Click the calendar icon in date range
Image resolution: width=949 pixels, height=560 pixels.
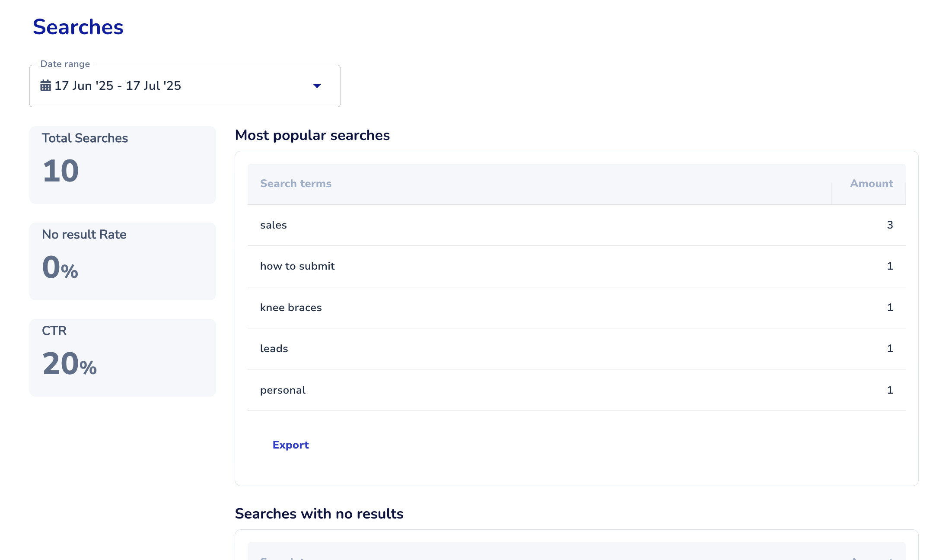point(45,86)
